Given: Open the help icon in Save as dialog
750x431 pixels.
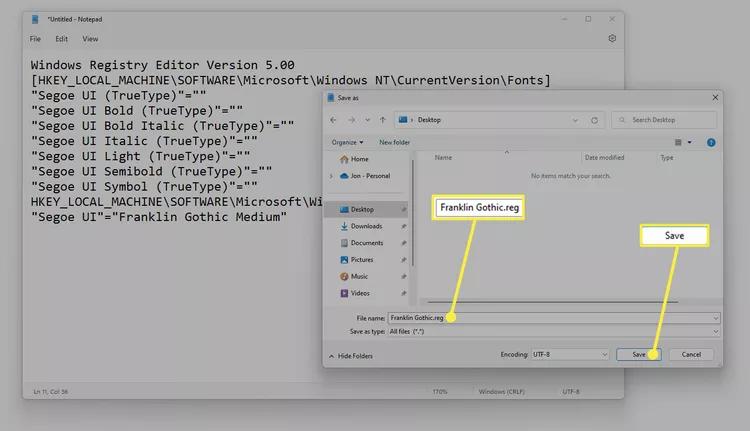Looking at the screenshot, I should pos(711,143).
